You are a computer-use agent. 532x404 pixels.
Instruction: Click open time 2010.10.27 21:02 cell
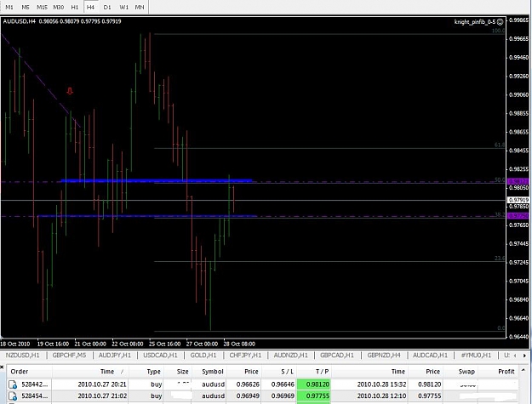point(102,395)
